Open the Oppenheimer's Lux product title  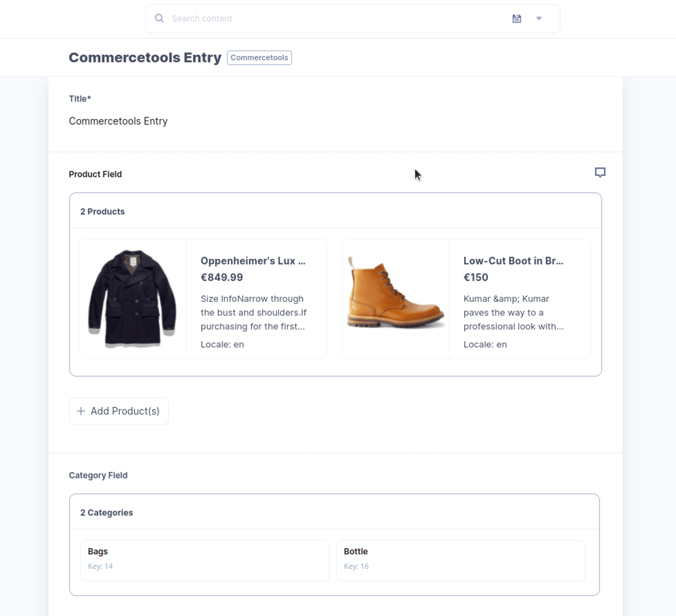(x=253, y=261)
